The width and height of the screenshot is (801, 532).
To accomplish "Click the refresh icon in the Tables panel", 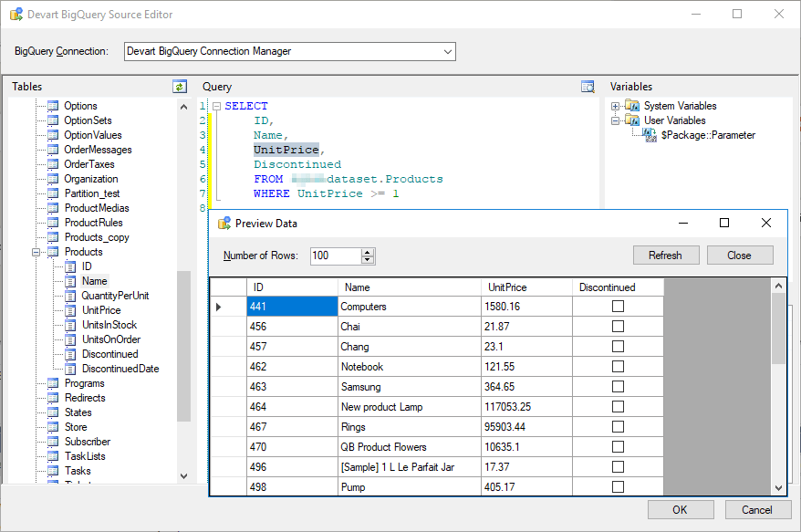I will [x=179, y=86].
